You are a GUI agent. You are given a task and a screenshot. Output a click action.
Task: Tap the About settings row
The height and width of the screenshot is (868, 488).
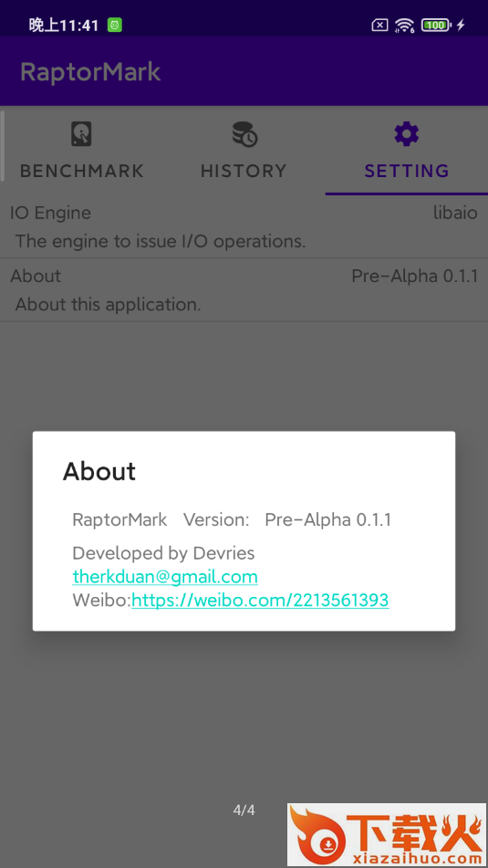pyautogui.click(x=244, y=290)
